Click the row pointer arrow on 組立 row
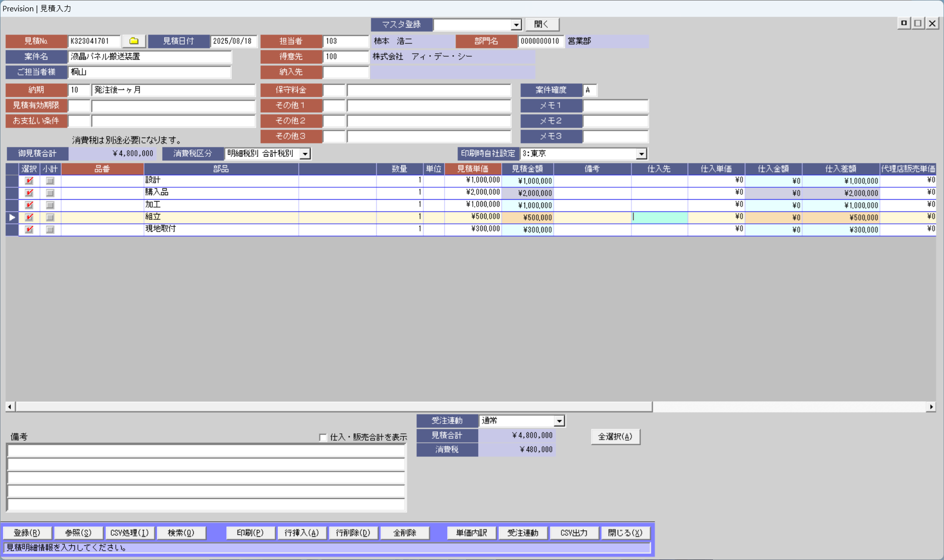This screenshot has height=560, width=944. click(12, 217)
